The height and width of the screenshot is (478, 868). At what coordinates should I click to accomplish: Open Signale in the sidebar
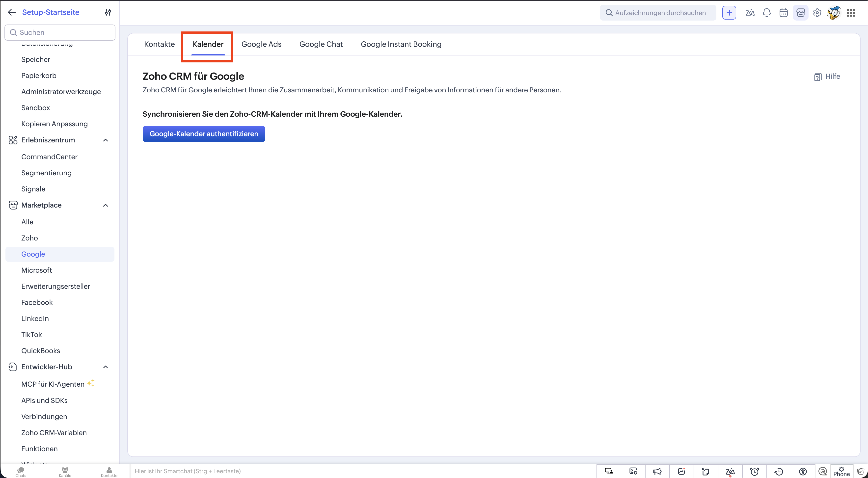pyautogui.click(x=33, y=189)
